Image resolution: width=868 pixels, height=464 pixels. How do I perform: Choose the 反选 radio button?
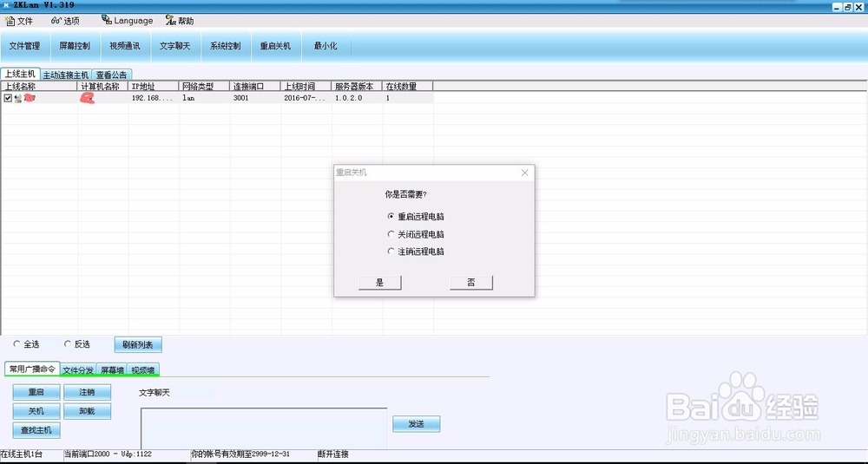[x=77, y=344]
